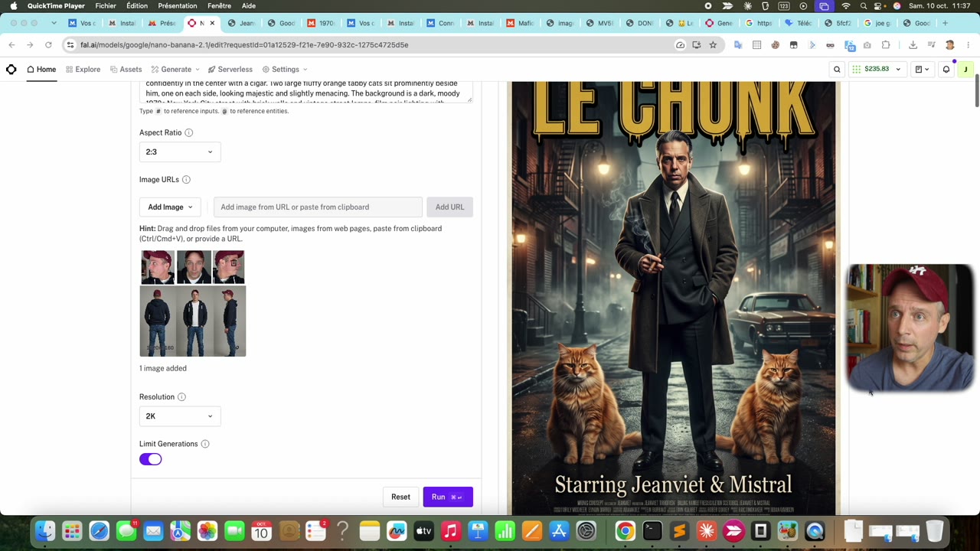This screenshot has height=551, width=980.
Task: Click the Reset button
Action: 400,497
